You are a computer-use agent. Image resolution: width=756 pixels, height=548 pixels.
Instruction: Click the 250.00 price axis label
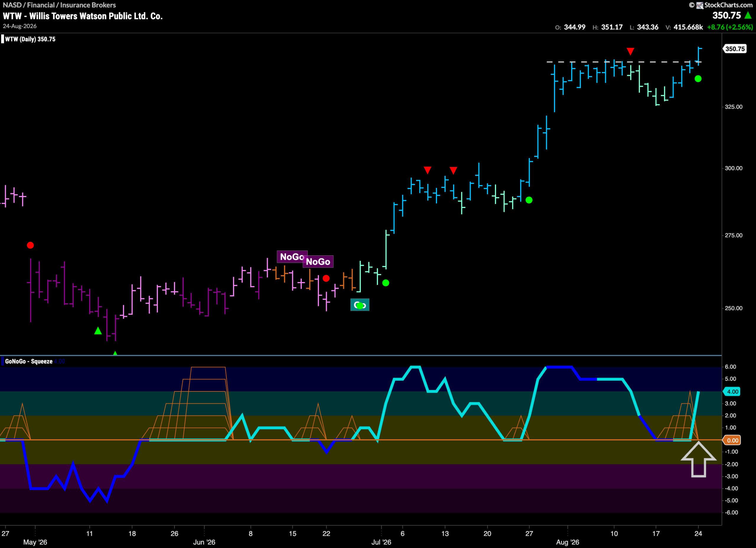[x=734, y=308]
